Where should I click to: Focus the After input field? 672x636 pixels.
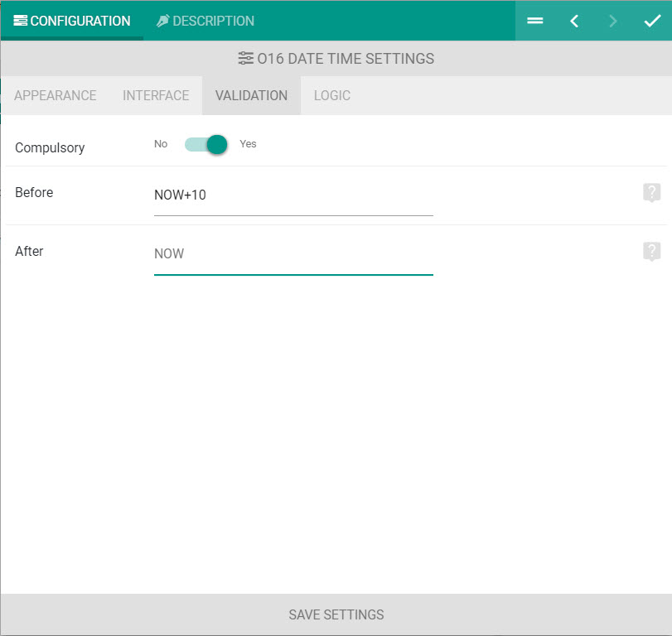tap(293, 254)
